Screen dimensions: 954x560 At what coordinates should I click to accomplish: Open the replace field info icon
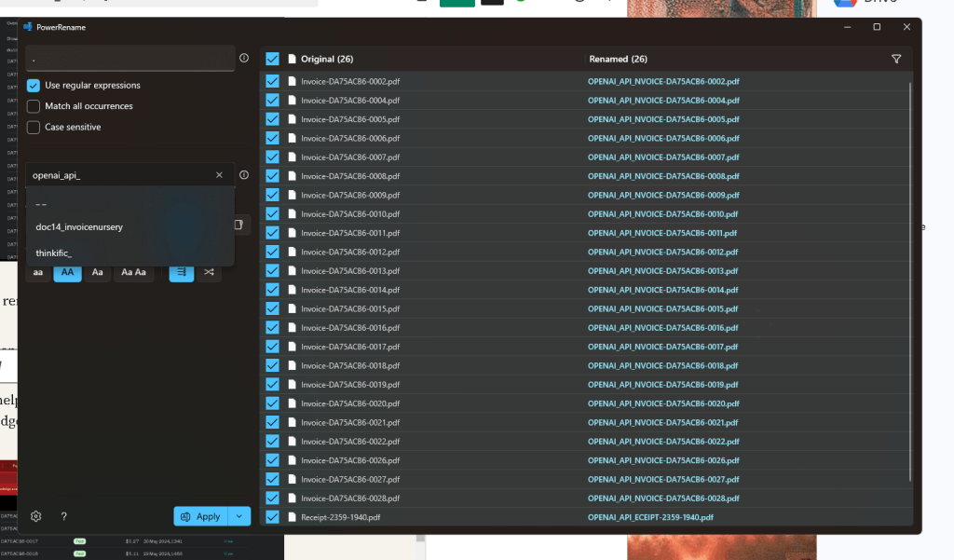pos(244,175)
